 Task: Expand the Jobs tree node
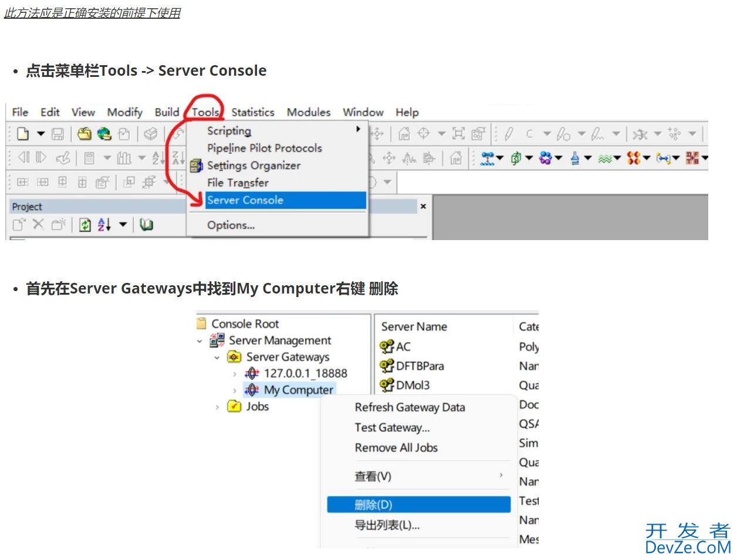217,407
